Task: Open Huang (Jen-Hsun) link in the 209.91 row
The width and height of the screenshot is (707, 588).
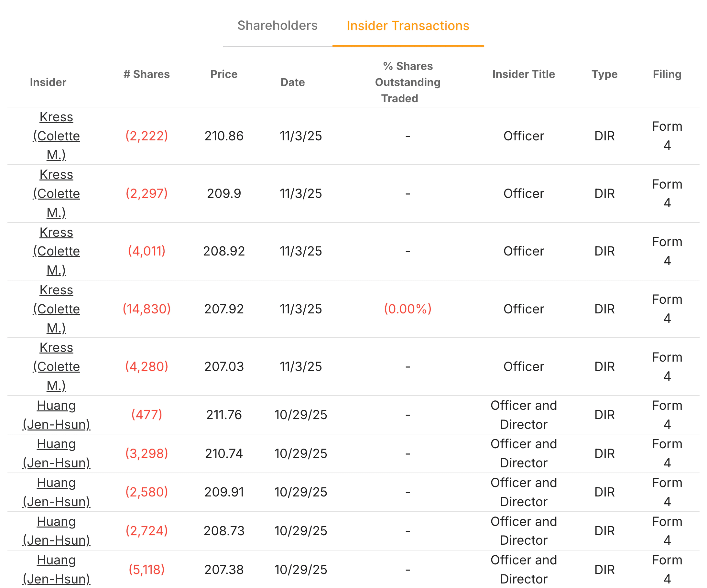Action: 56,492
